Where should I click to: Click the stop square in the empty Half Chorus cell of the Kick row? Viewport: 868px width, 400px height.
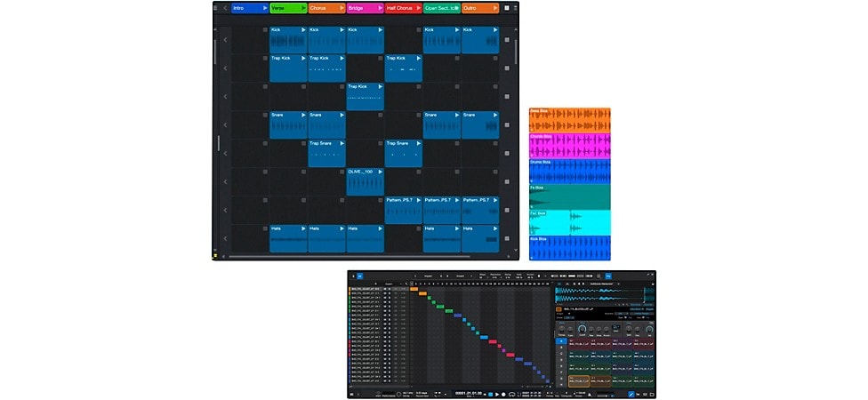419,30
